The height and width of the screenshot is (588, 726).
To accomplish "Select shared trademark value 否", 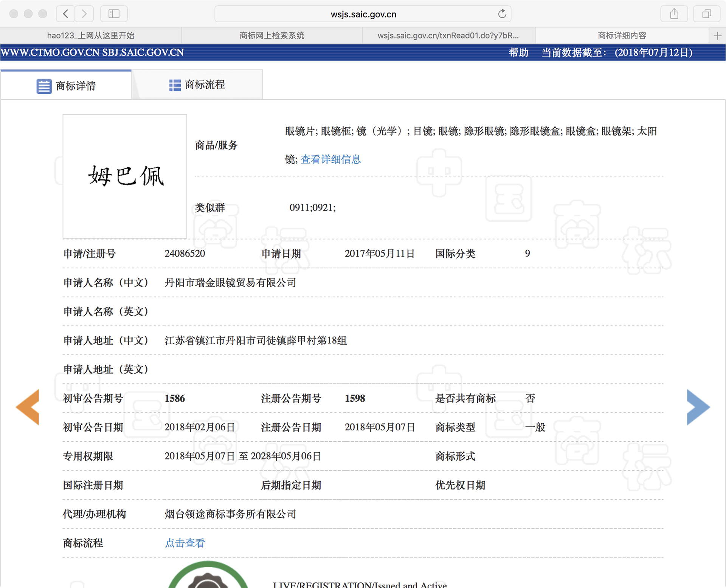I will coord(530,398).
